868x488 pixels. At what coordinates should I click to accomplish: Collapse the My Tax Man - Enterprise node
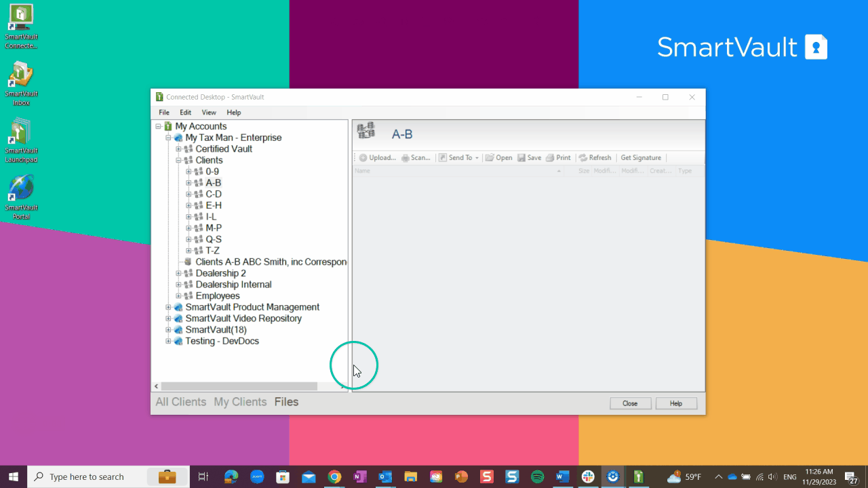pos(168,138)
